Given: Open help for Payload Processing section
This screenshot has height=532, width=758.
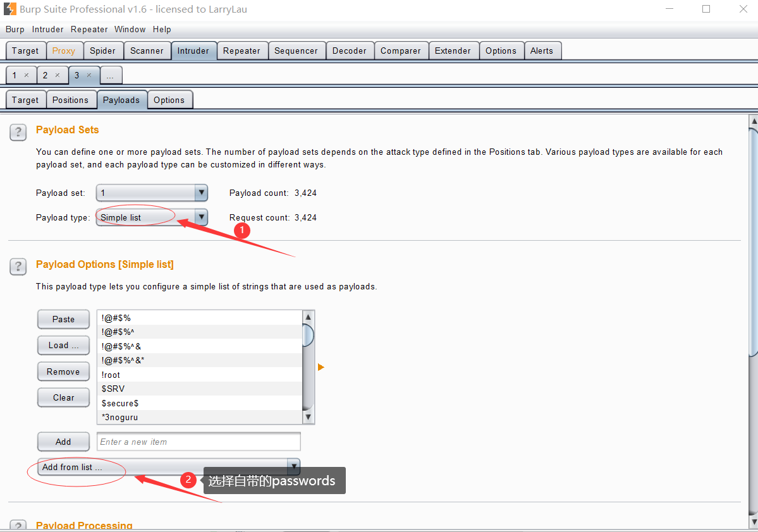Looking at the screenshot, I should pyautogui.click(x=18, y=526).
